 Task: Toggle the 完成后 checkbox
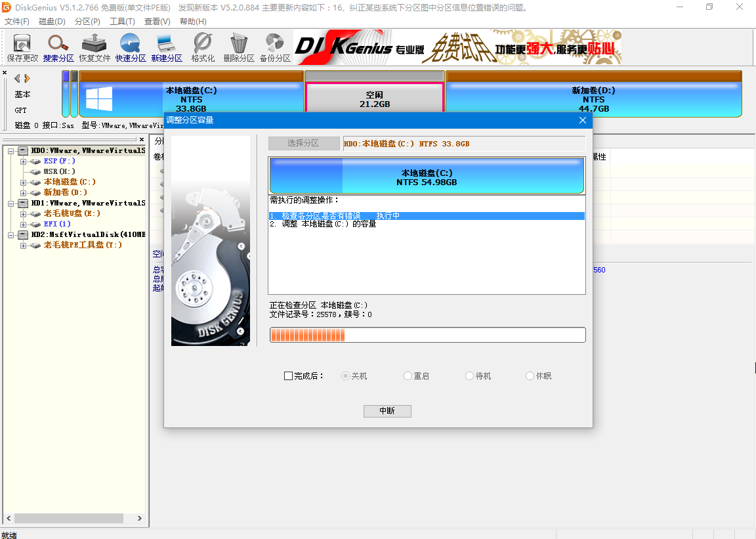click(x=288, y=376)
